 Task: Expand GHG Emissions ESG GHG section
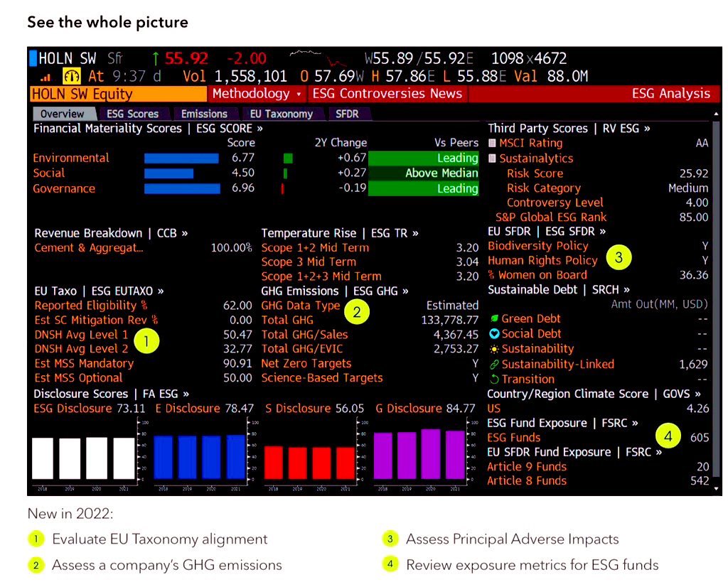335,291
